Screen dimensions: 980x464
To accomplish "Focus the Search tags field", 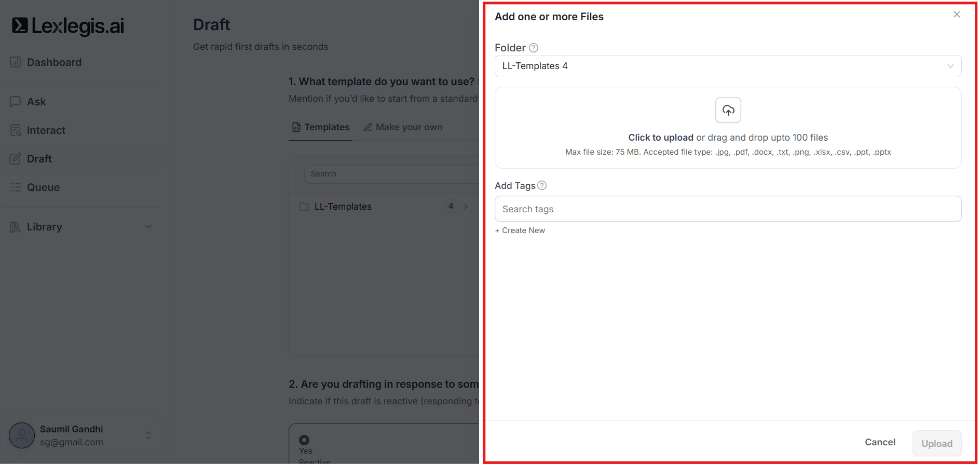I will coord(727,209).
